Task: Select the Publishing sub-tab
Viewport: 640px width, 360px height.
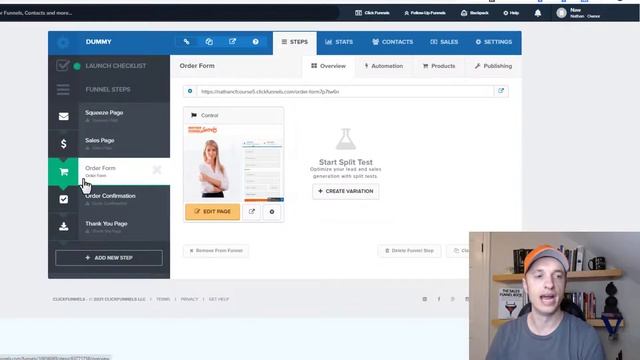Action: pos(493,66)
